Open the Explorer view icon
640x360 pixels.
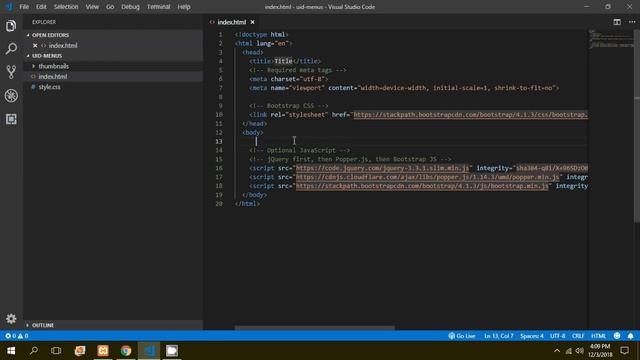11,26
